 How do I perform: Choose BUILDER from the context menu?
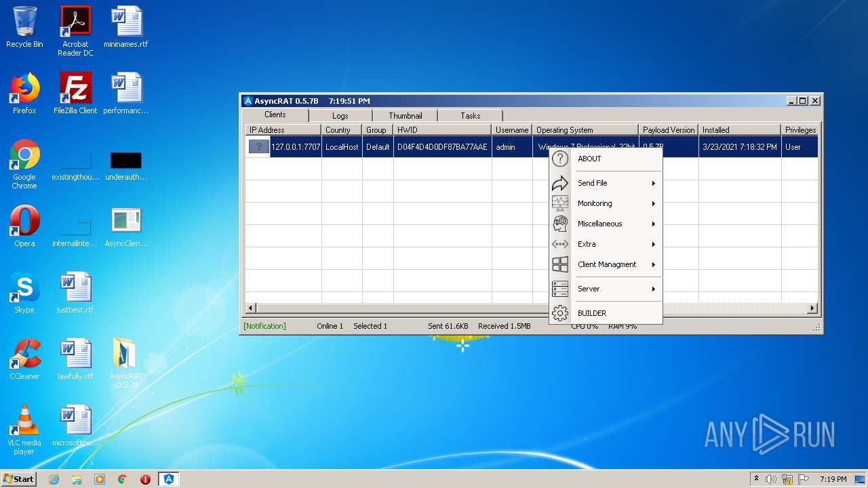[x=592, y=313]
